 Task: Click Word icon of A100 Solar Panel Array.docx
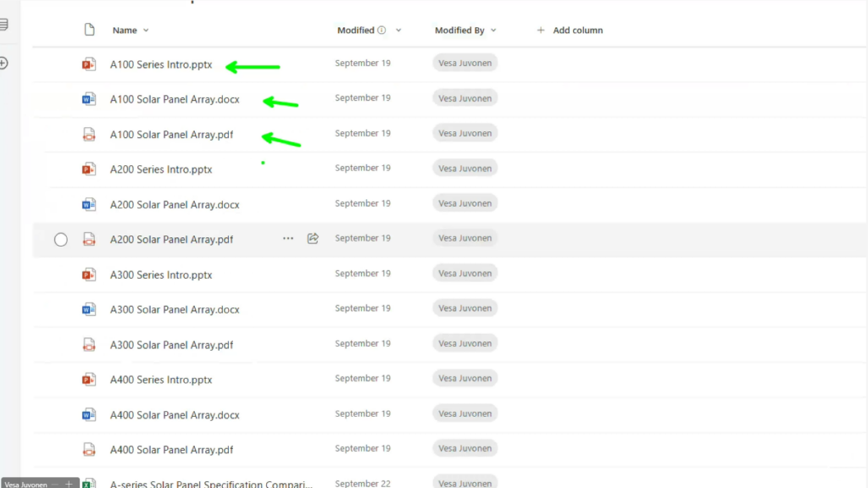[x=88, y=99]
